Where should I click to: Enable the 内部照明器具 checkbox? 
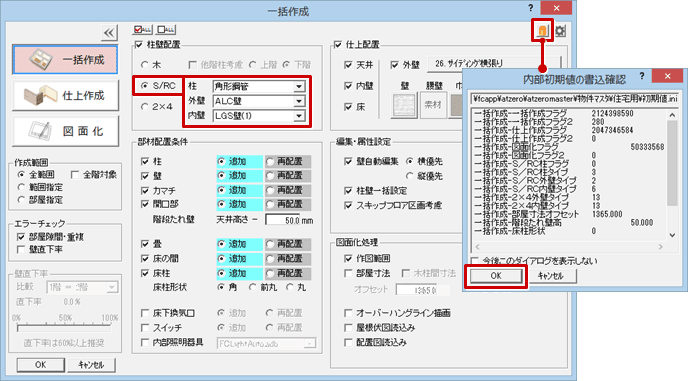tap(145, 342)
